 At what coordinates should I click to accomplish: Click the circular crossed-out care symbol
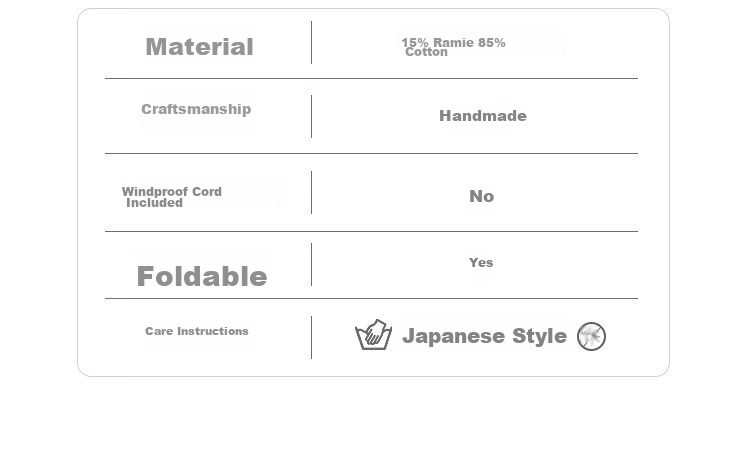point(591,336)
